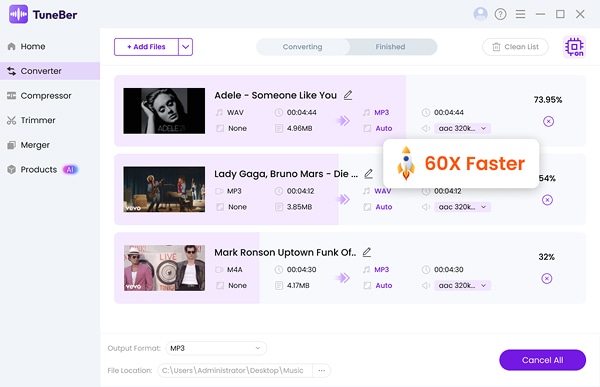Click the 73.95% progress text

tap(548, 100)
